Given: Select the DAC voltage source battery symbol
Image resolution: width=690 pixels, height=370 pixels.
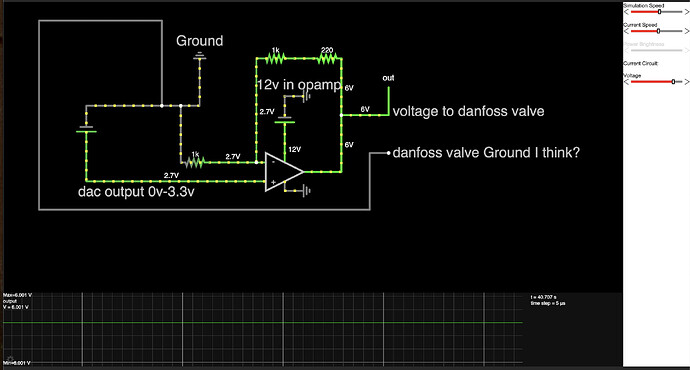Looking at the screenshot, I should (x=86, y=129).
